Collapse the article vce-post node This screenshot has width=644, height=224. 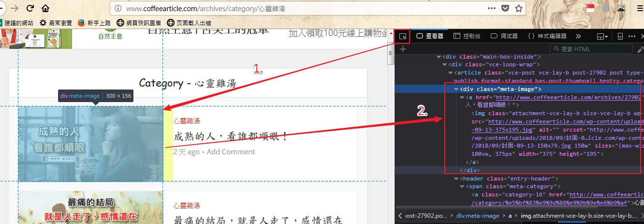[451, 73]
